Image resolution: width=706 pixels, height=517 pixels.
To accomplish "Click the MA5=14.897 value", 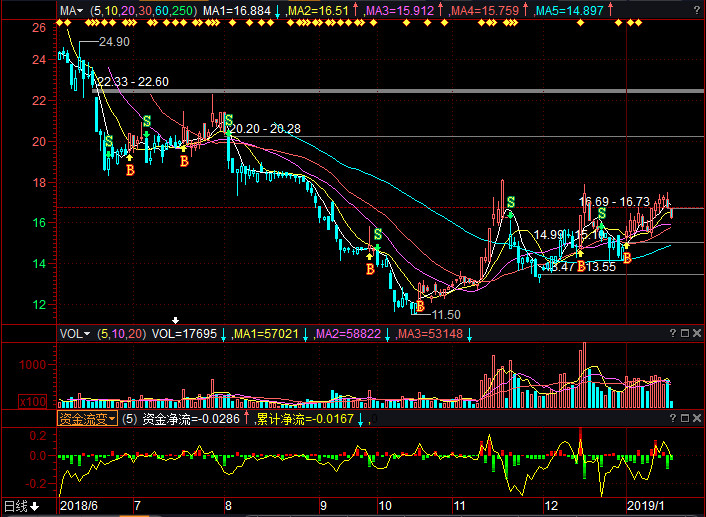I will point(569,10).
